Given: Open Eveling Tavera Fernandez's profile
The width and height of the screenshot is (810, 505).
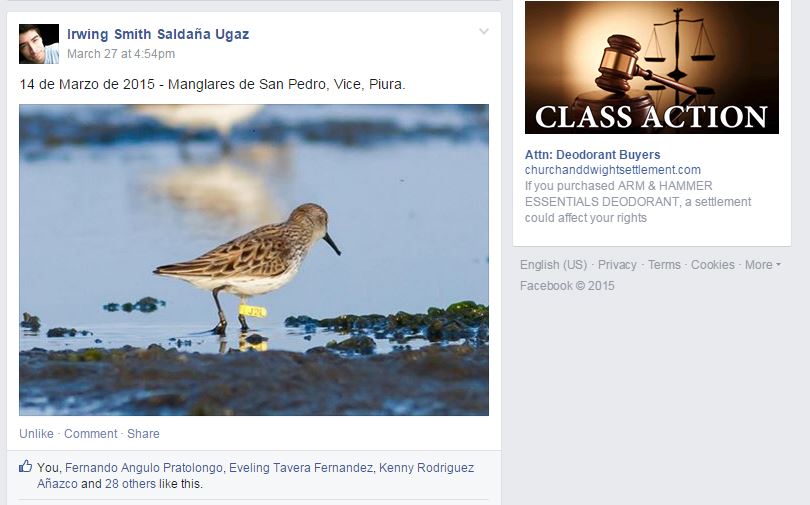Looking at the screenshot, I should (x=301, y=468).
